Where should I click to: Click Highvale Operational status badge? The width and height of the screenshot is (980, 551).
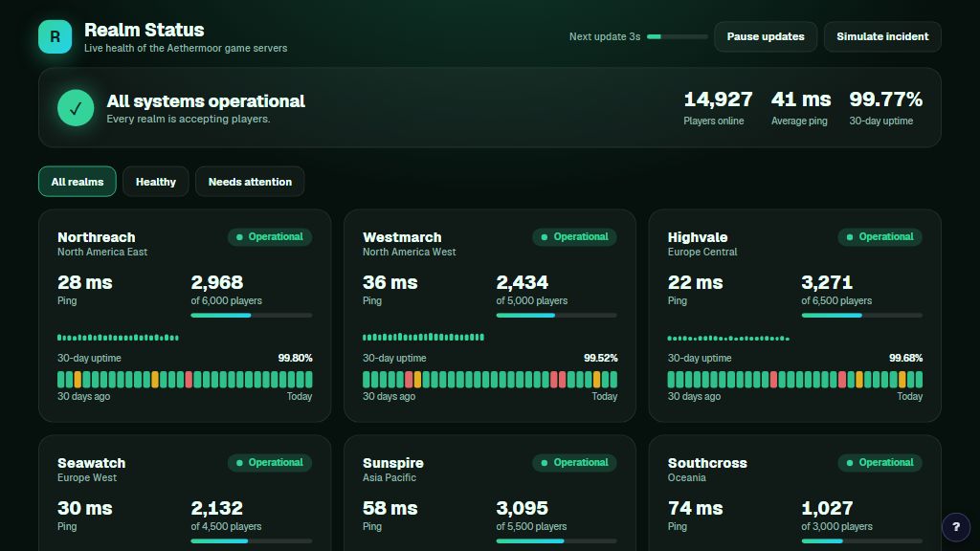(880, 237)
